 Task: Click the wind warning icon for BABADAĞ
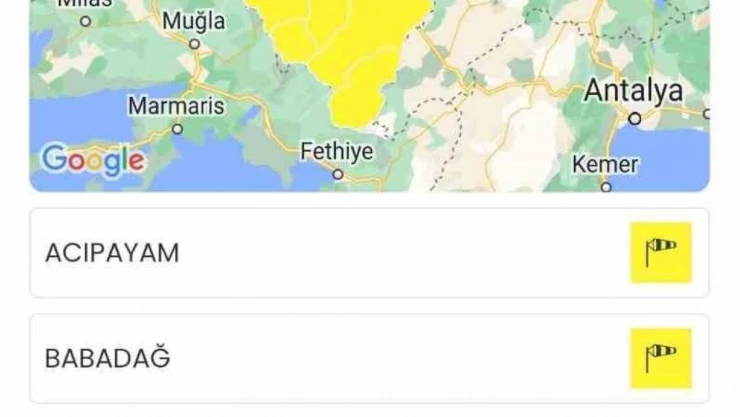[x=660, y=358]
